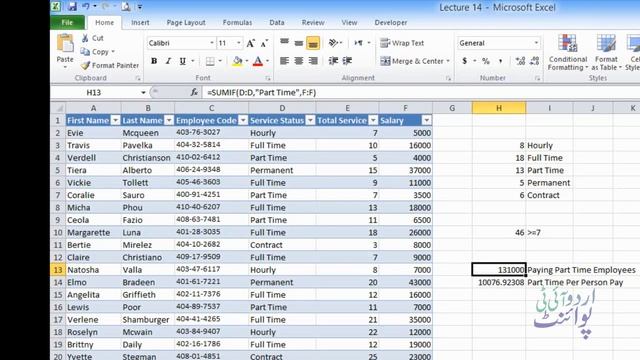The height and width of the screenshot is (360, 640).
Task: Apply percent style
Action: pos(486,61)
